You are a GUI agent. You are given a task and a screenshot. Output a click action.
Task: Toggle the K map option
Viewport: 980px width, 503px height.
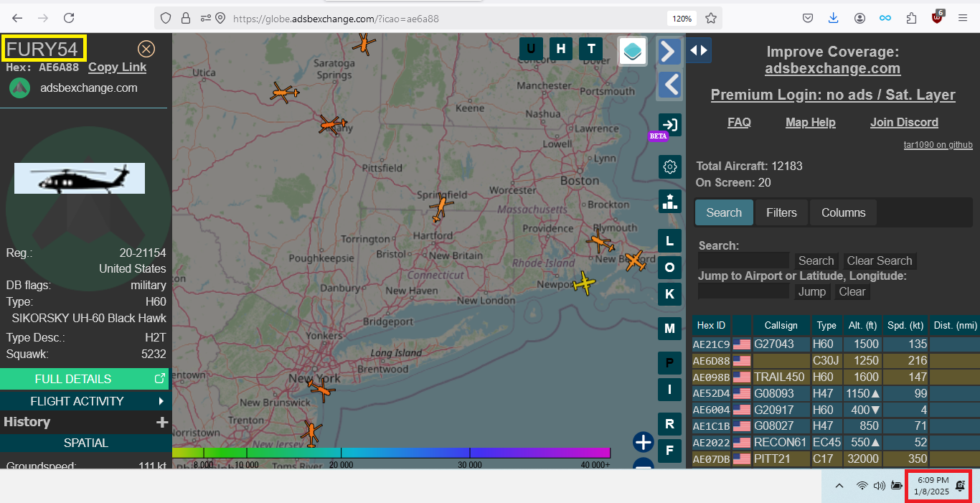click(x=670, y=293)
